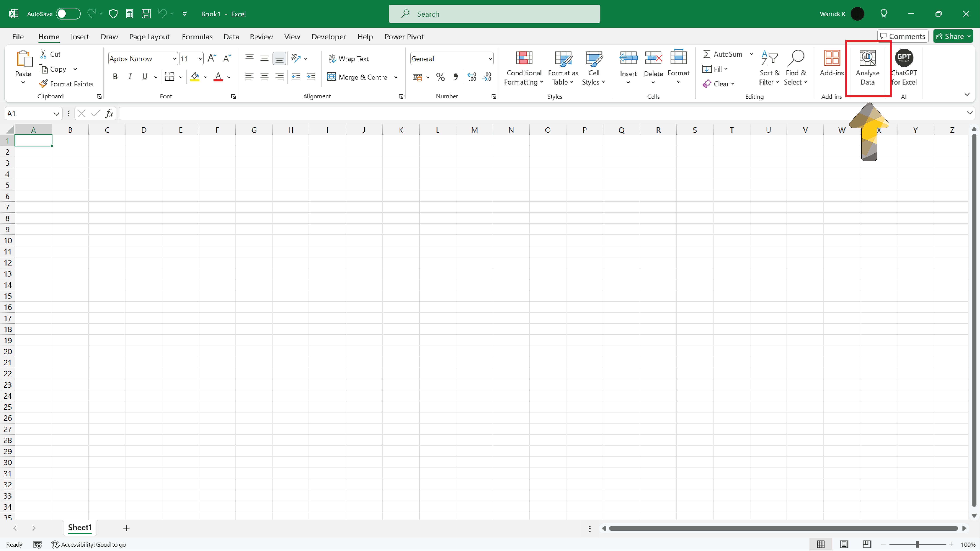Click the macro recording status icon
Viewport: 980px width, 551px height.
point(37,545)
